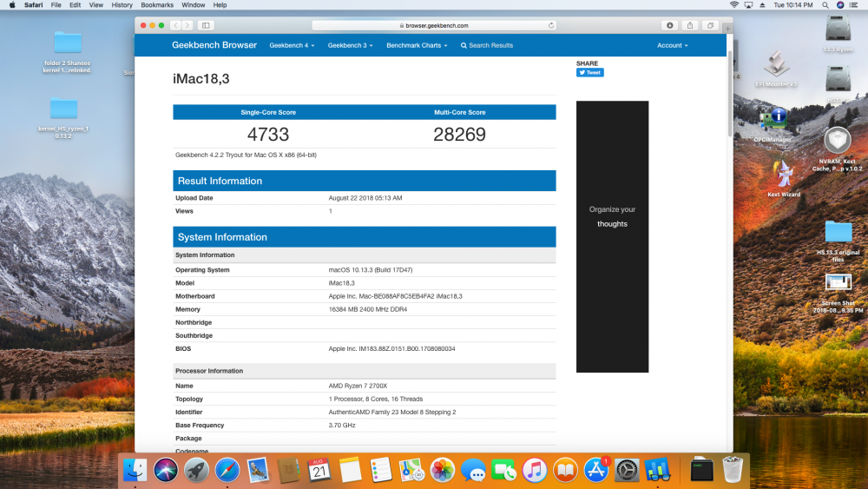Open Search Results link in navbar

[487, 45]
